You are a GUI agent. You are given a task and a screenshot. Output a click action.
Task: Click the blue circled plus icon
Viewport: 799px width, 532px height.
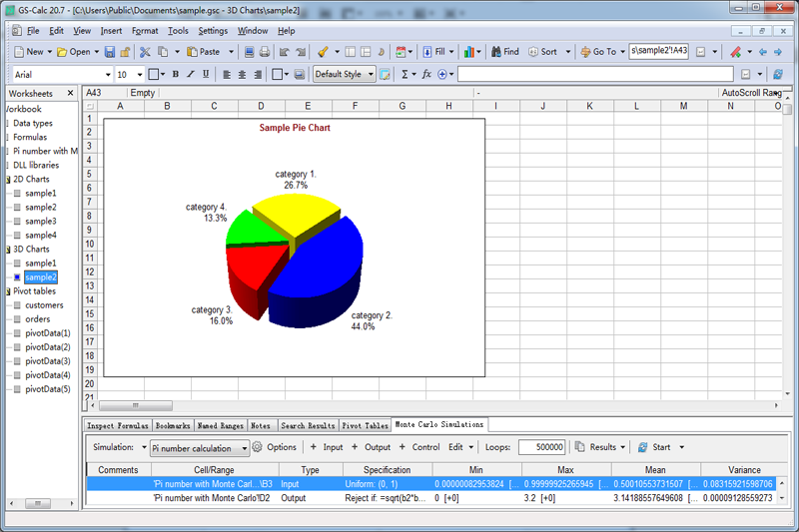click(441, 74)
